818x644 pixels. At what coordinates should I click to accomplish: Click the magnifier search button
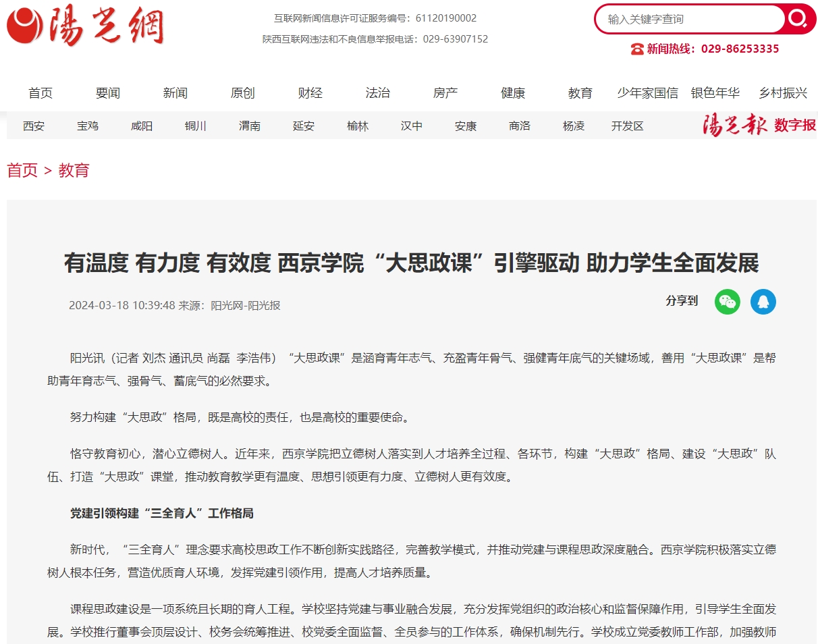798,19
